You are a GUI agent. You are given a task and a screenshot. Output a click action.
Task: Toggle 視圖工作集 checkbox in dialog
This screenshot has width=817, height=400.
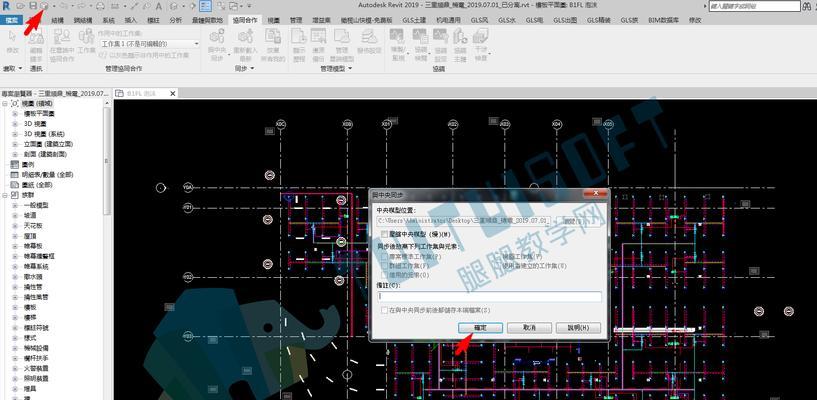(497, 256)
